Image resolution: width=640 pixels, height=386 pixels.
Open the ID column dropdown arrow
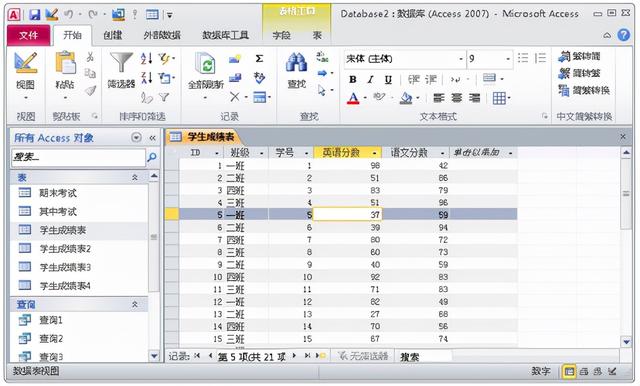(217, 153)
